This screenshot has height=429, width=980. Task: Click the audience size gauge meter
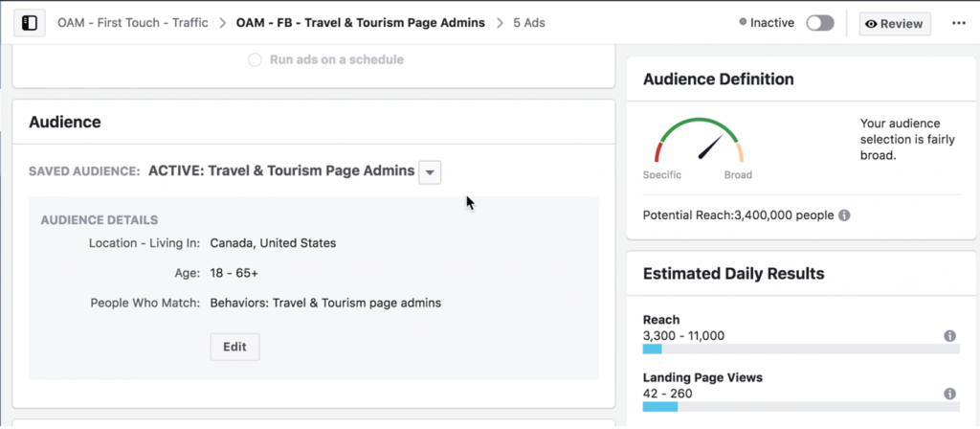(699, 144)
